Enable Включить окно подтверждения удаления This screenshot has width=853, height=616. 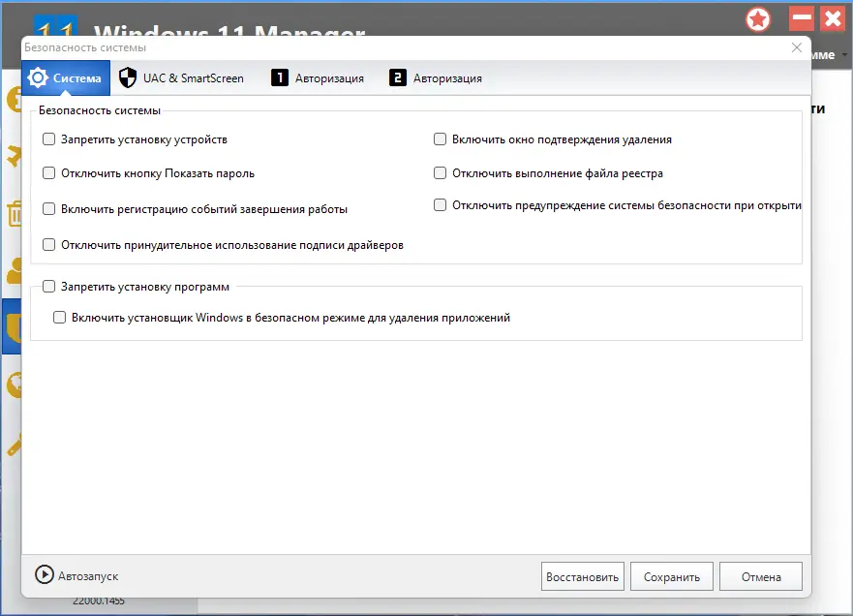[x=441, y=139]
